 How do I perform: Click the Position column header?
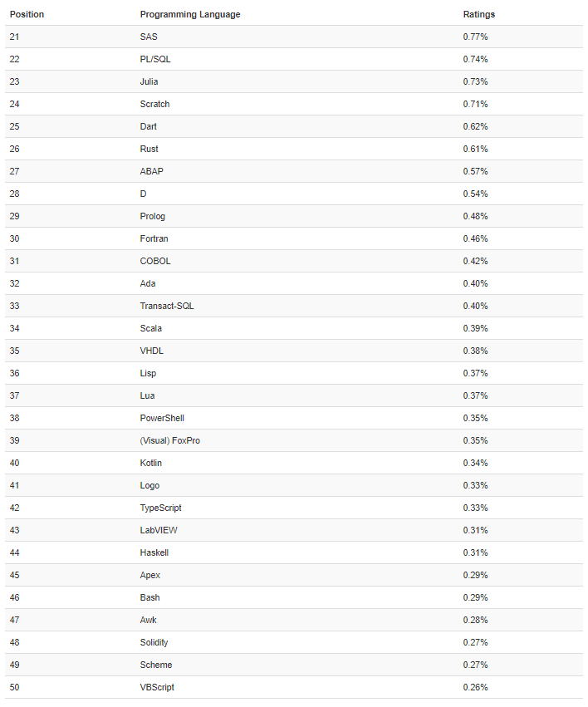coord(27,14)
